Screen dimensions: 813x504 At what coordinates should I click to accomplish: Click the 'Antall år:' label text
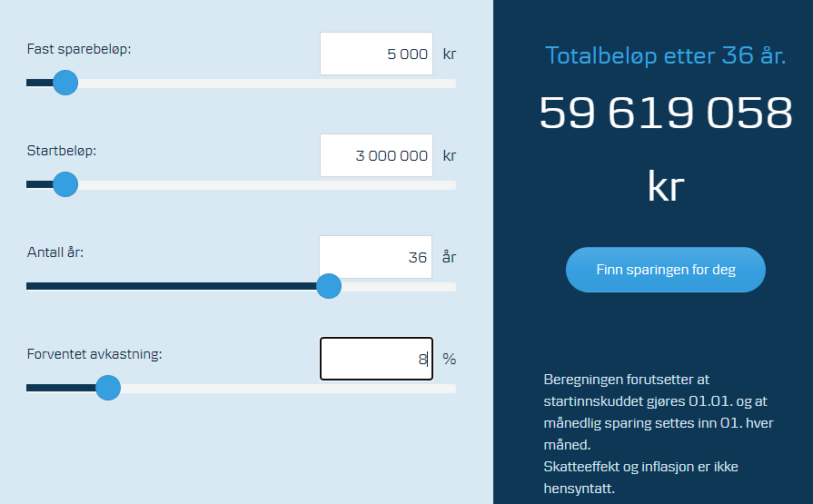(55, 252)
